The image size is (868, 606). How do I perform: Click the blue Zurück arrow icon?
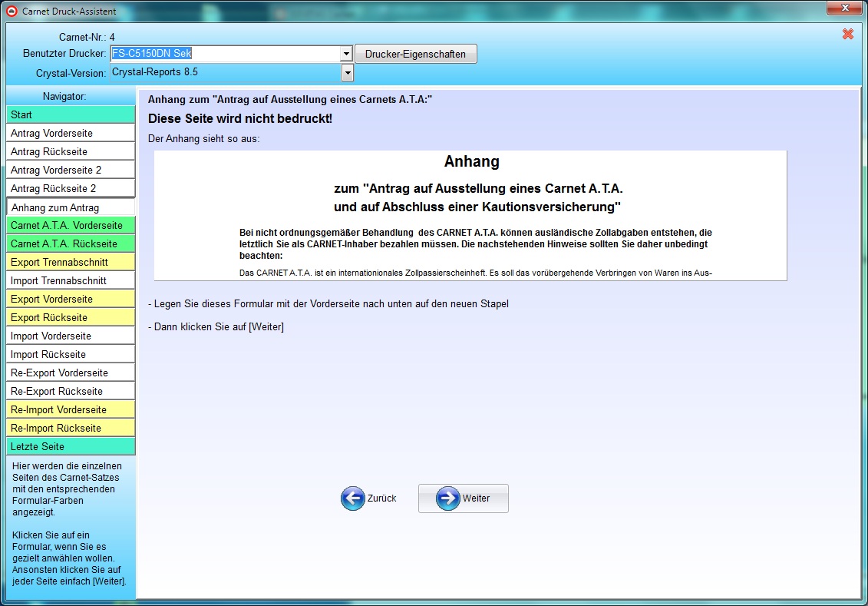click(x=352, y=498)
